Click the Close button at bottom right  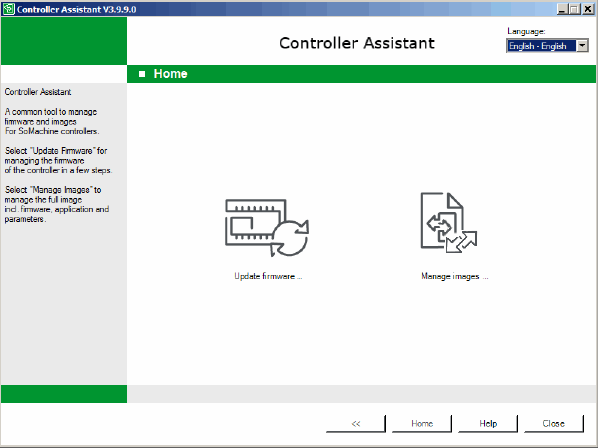pos(554,424)
